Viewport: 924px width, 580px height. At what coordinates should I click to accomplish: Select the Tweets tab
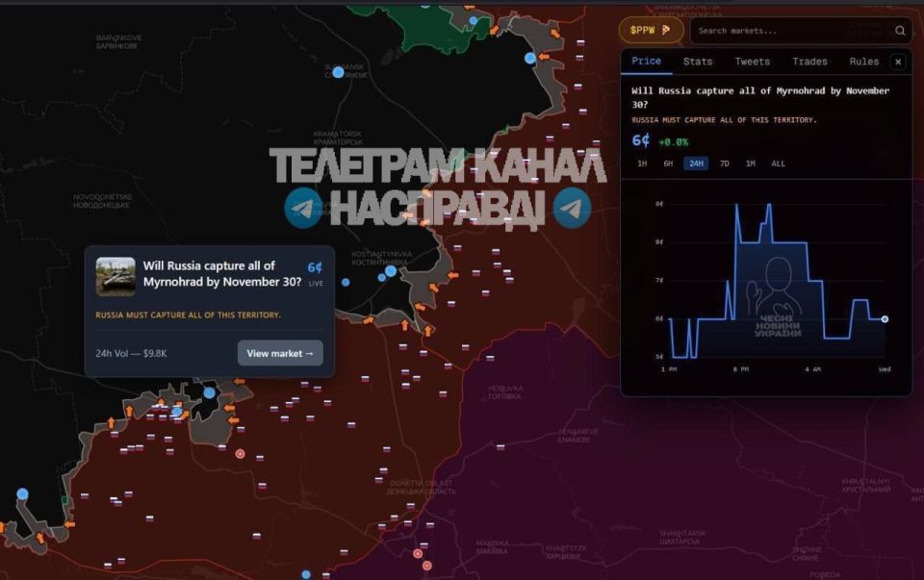click(x=752, y=62)
